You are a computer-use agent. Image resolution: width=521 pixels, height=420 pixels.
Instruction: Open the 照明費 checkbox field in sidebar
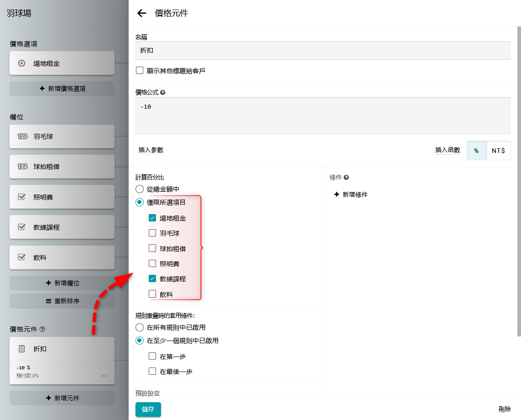(62, 197)
